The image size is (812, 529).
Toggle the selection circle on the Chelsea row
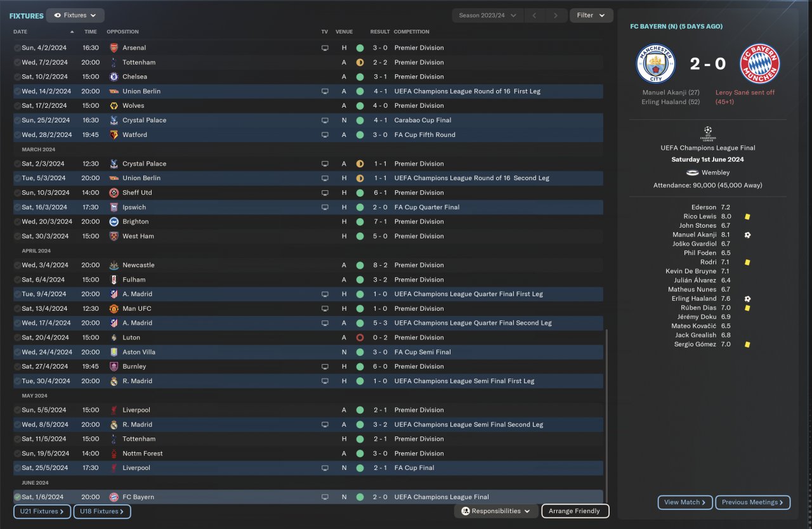point(17,77)
